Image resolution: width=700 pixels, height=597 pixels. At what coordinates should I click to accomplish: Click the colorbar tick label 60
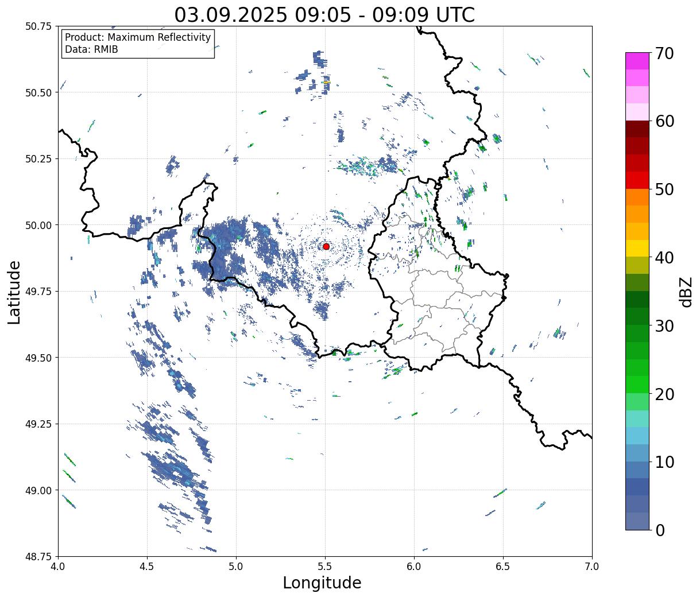(x=665, y=121)
